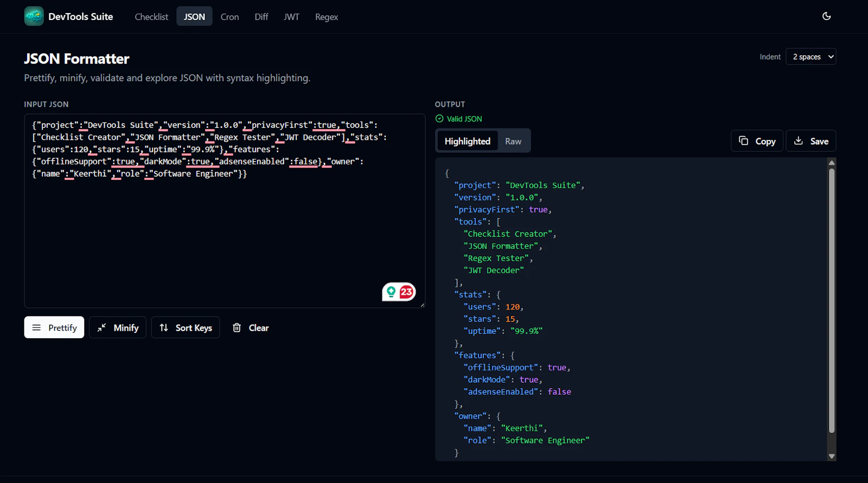Switch output to Raw view
This screenshot has width=868, height=483.
(513, 141)
